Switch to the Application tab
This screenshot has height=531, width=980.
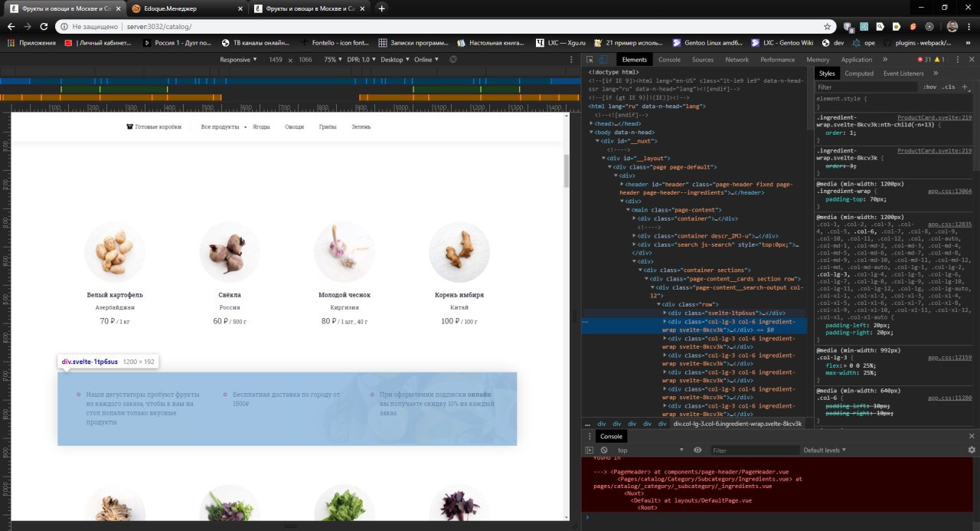click(x=857, y=60)
